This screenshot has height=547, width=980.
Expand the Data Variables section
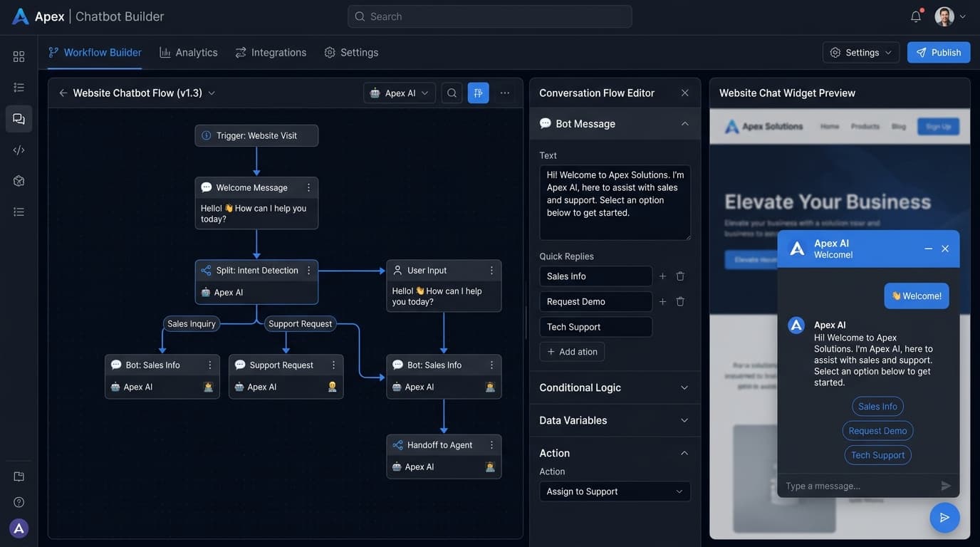point(615,420)
